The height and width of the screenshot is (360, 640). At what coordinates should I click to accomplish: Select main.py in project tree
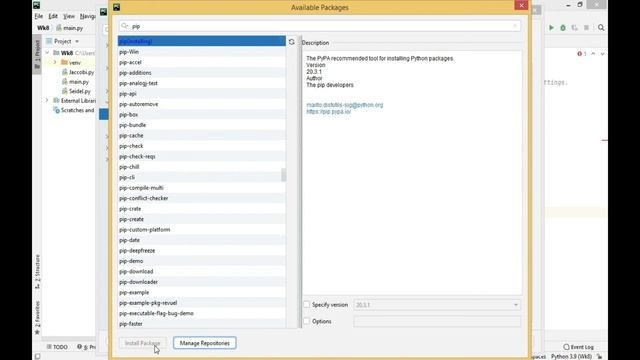click(75, 82)
